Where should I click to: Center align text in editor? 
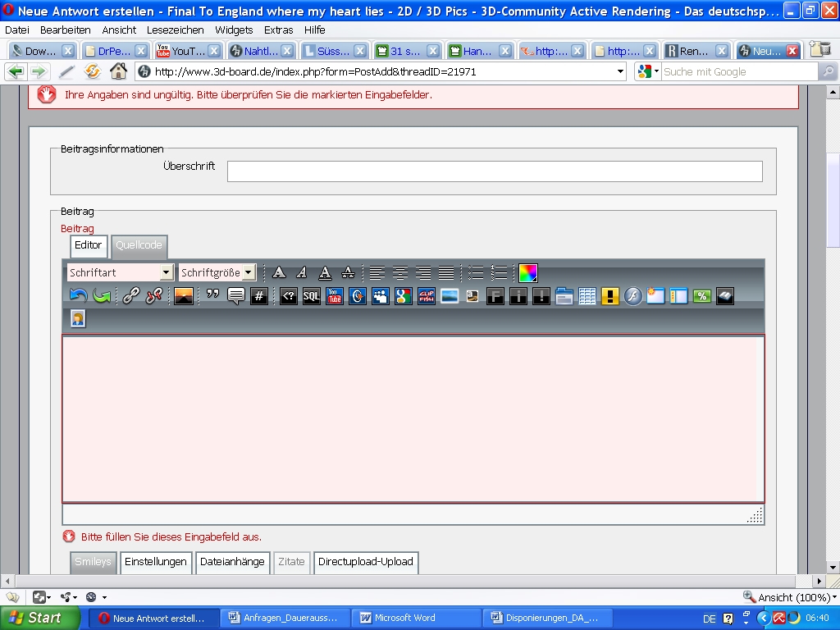click(399, 272)
